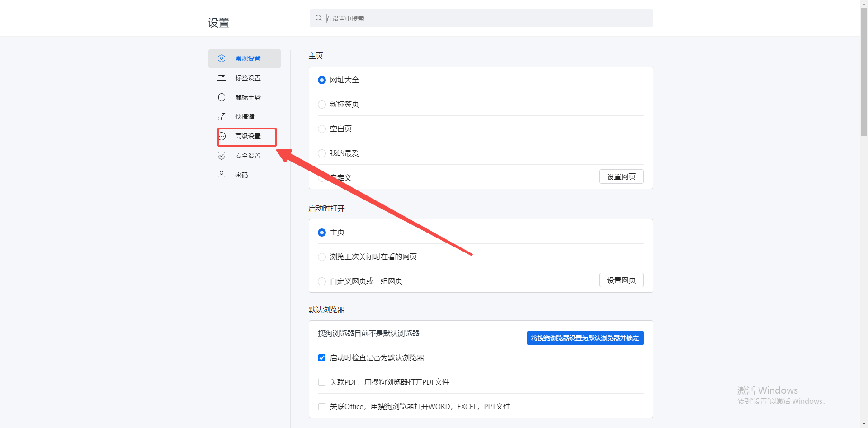Uncheck 启动时检查是否为默认浏览器
The image size is (868, 428).
point(322,358)
